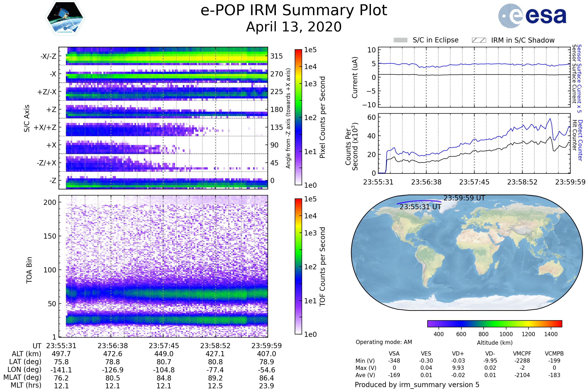Image resolution: width=588 pixels, height=392 pixels.
Task: Click the MLT (hrs) row label
Action: pyautogui.click(x=26, y=385)
